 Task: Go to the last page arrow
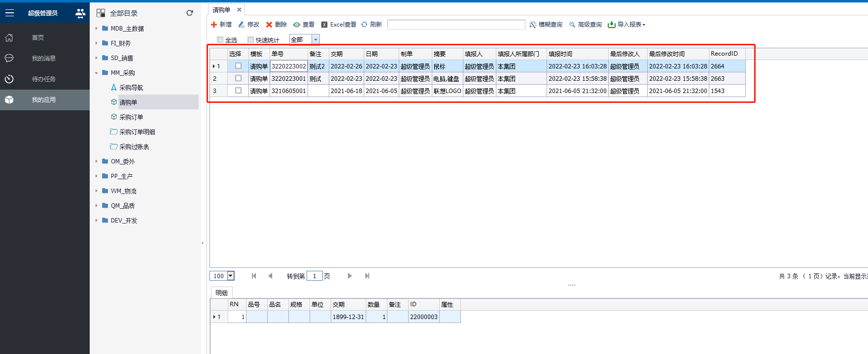point(367,276)
